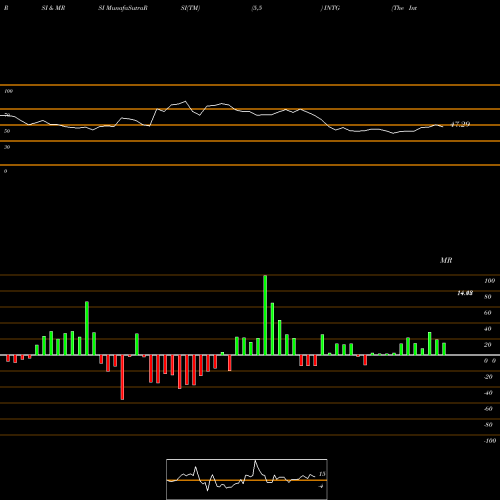Viewport: 500px width, 500px height.
Task: Click the 'SI MunafaSutraR' header text
Action: [123, 8]
